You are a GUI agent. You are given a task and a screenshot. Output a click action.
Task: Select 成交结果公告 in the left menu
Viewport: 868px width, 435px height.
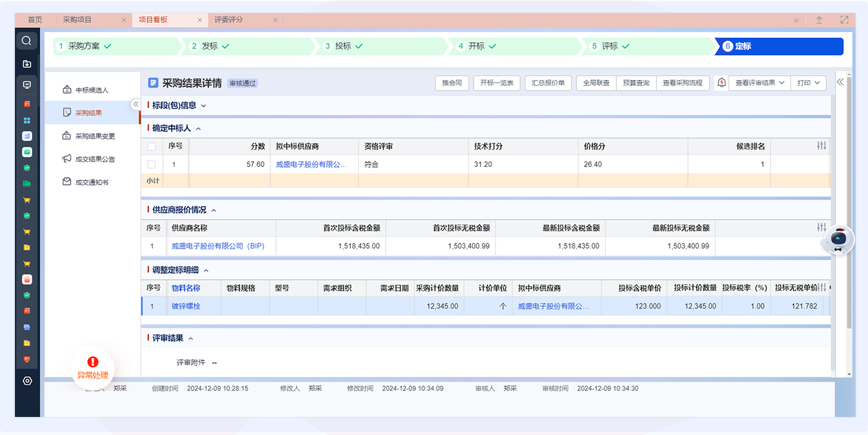[94, 159]
